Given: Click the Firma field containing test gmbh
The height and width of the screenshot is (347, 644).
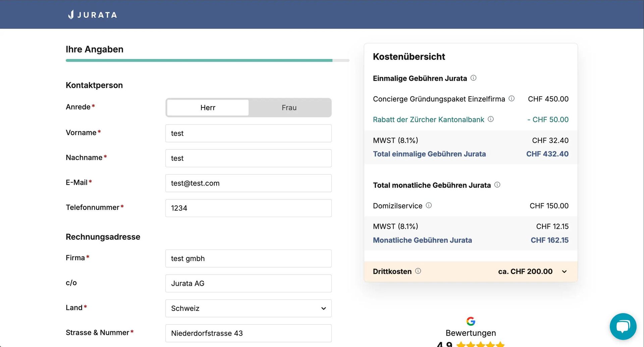Looking at the screenshot, I should (249, 259).
